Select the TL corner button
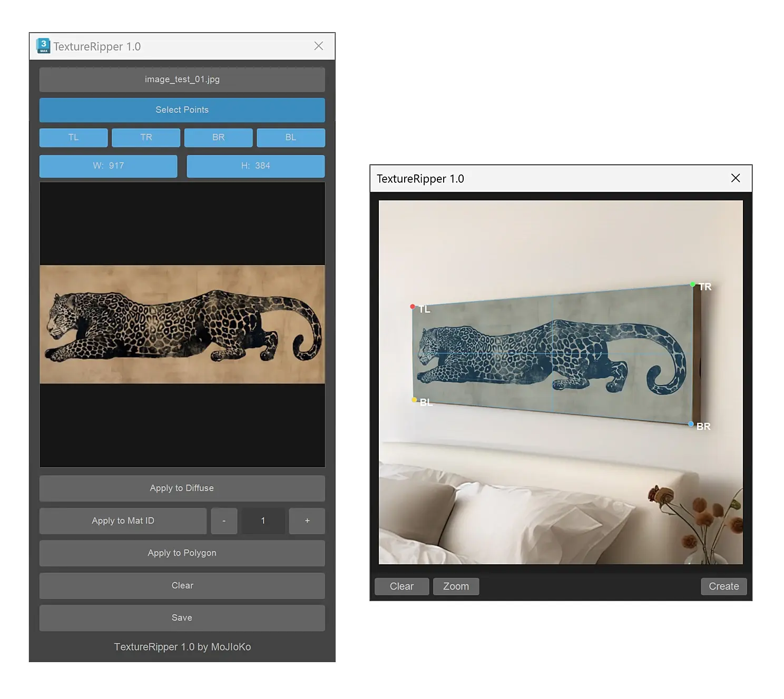The width and height of the screenshot is (784, 699). pyautogui.click(x=73, y=137)
